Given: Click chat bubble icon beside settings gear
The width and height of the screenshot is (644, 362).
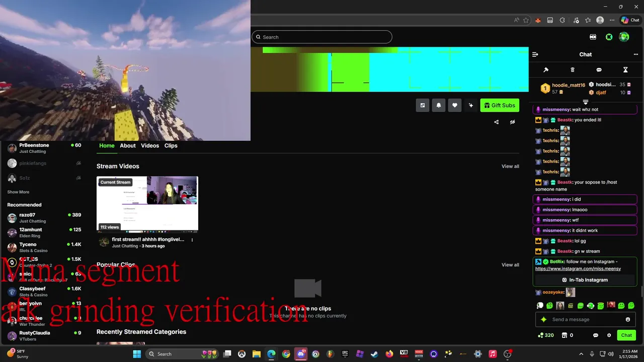Looking at the screenshot, I should (596, 335).
